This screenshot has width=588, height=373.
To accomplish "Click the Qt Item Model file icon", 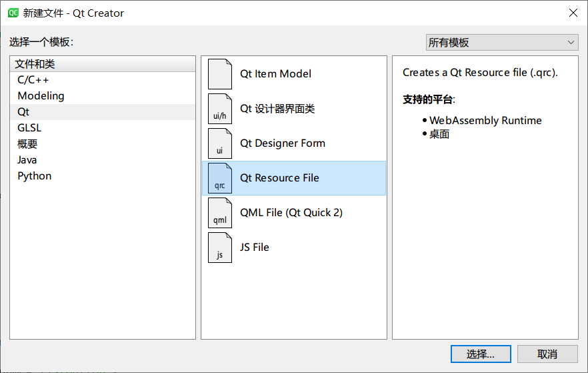I will tap(220, 74).
